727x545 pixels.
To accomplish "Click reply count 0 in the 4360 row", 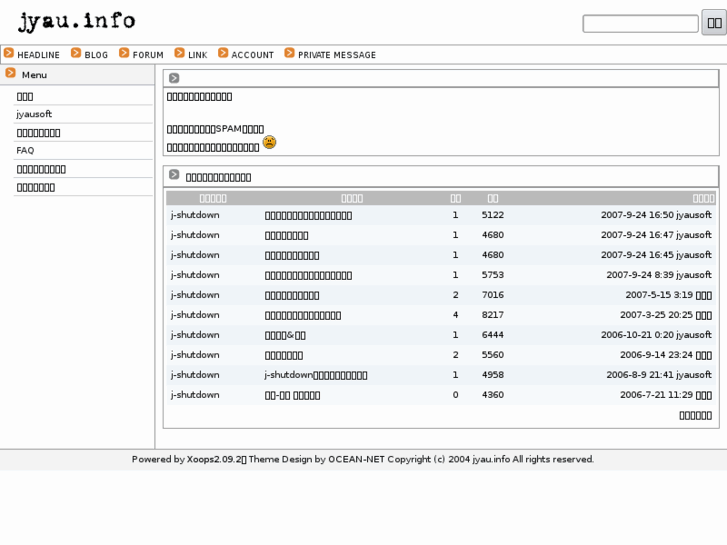I will (455, 395).
